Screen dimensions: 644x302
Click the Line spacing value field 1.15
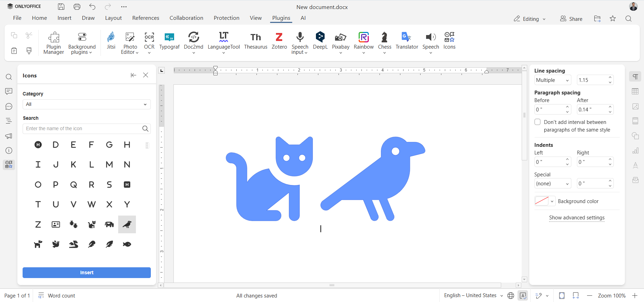pos(592,80)
